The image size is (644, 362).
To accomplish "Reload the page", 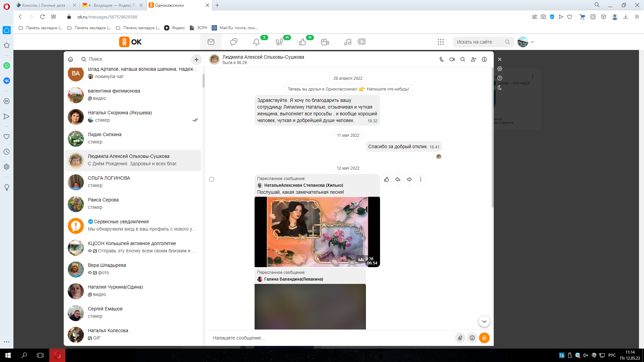I will [x=42, y=17].
